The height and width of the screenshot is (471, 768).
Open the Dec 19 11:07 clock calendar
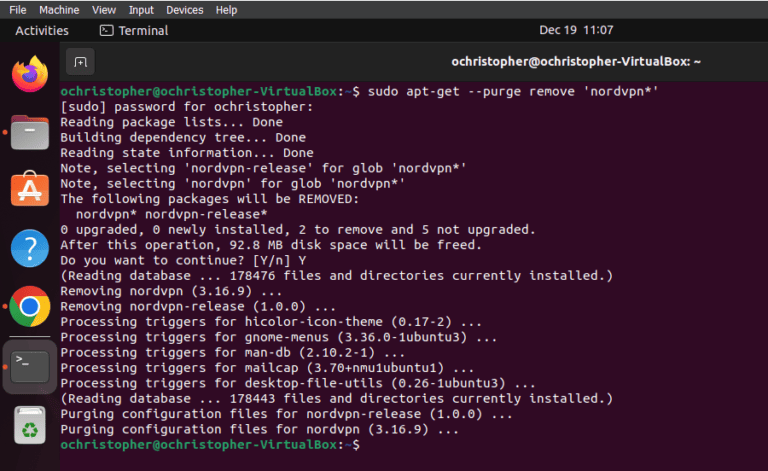(x=576, y=31)
